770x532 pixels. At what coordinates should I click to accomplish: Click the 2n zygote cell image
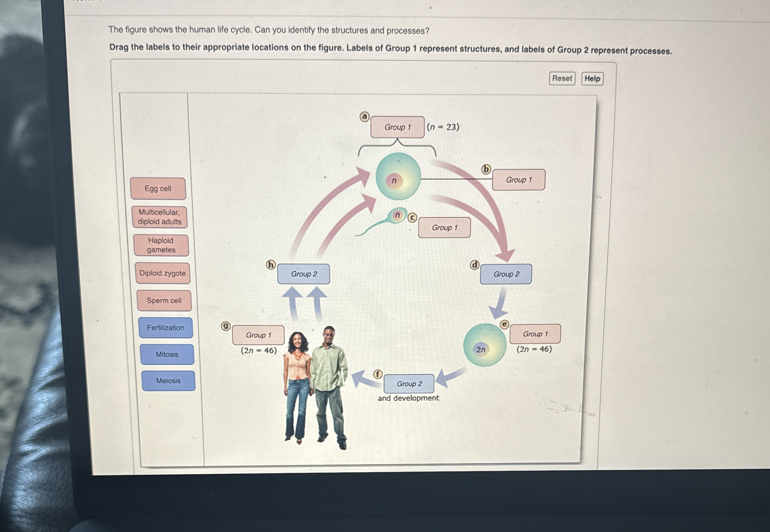click(x=485, y=345)
